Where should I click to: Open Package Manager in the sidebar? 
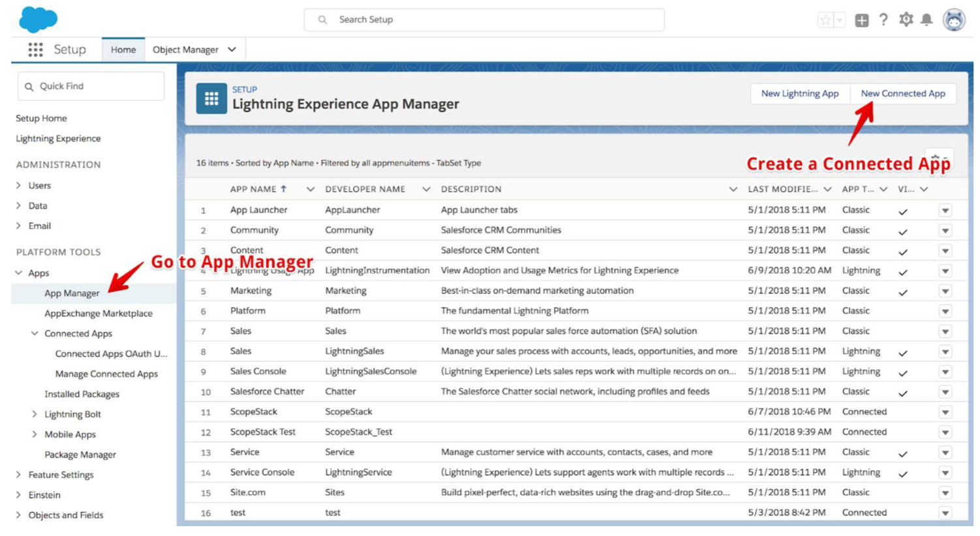80,454
